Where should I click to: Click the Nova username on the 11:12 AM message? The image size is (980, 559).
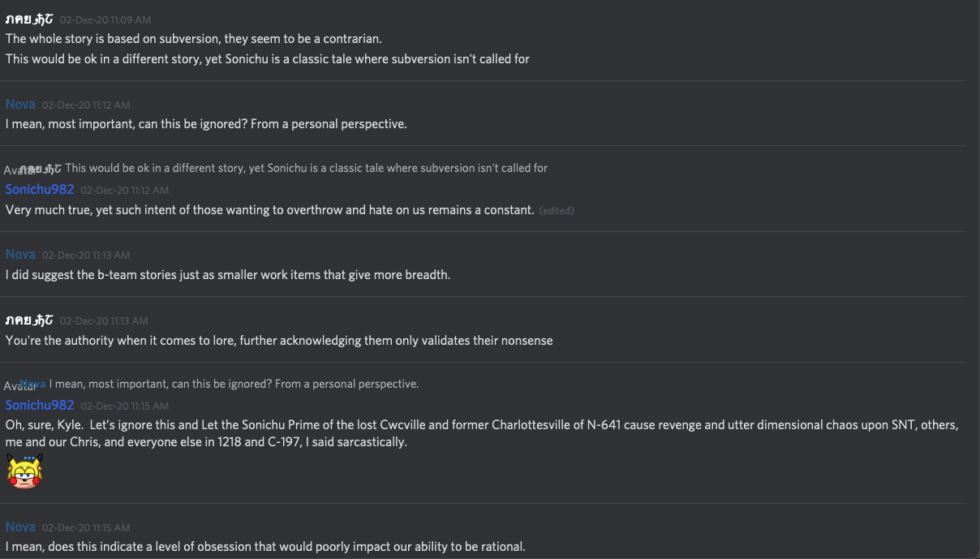click(x=20, y=104)
